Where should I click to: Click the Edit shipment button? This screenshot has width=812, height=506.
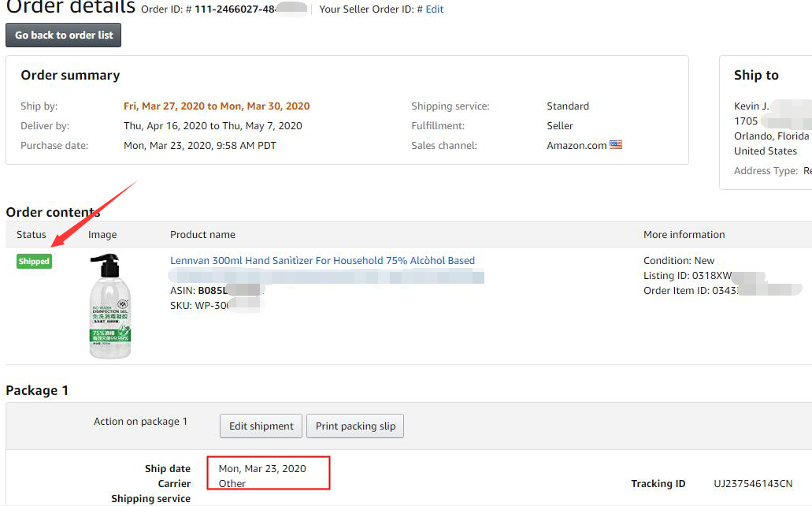(261, 426)
